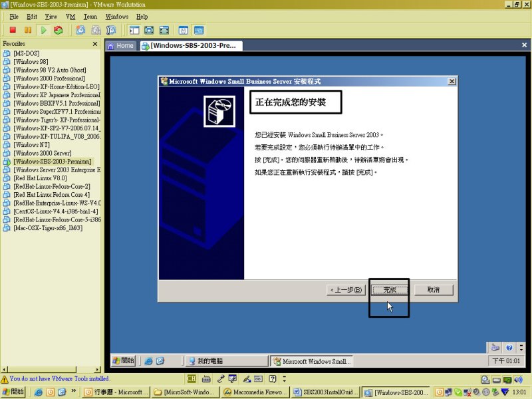This screenshot has height=399, width=532.
Task: Select the Windows-SBS-2003-Pre... tab
Action: (x=191, y=46)
